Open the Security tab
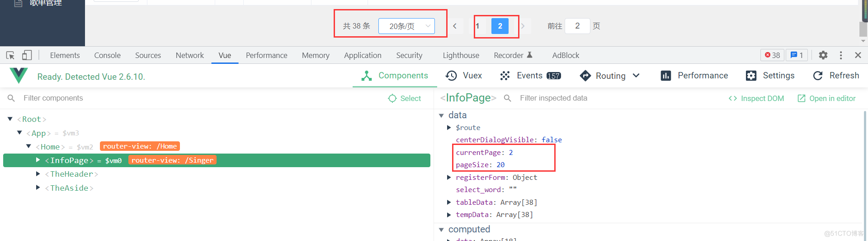This screenshot has width=868, height=241. point(409,55)
